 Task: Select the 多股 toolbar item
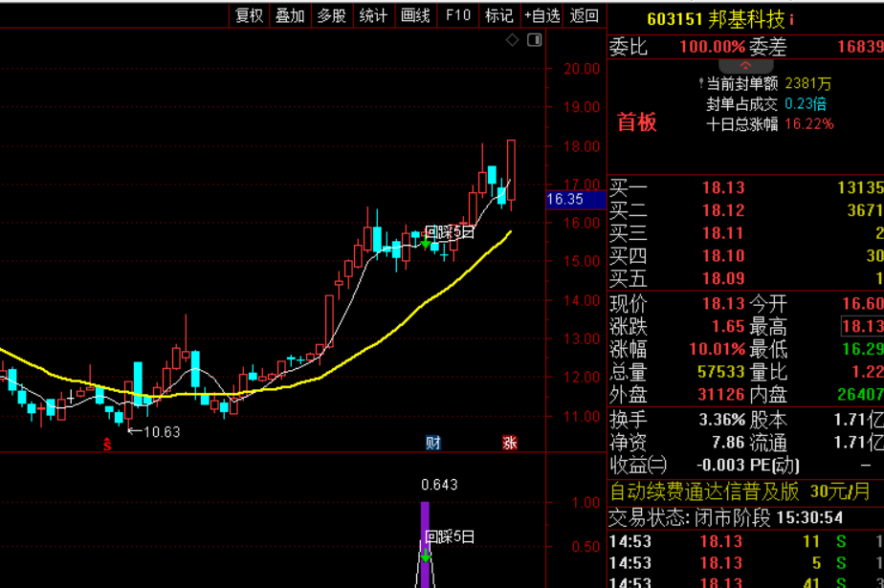click(x=331, y=15)
